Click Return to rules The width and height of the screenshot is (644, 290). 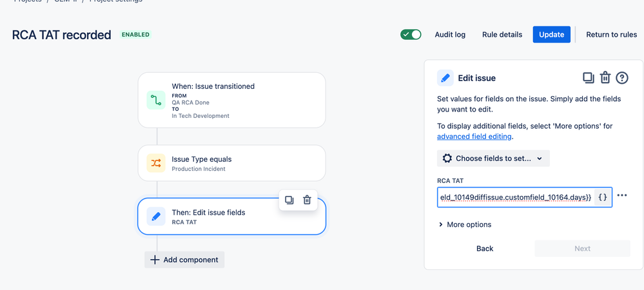tap(611, 35)
